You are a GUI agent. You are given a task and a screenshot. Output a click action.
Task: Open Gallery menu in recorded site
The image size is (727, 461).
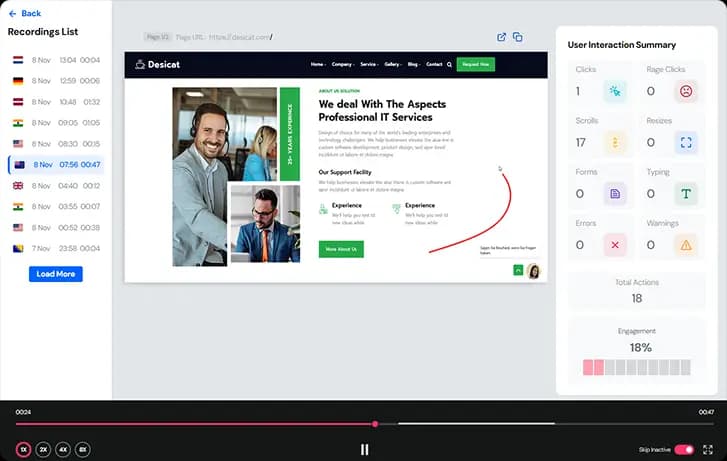(393, 64)
